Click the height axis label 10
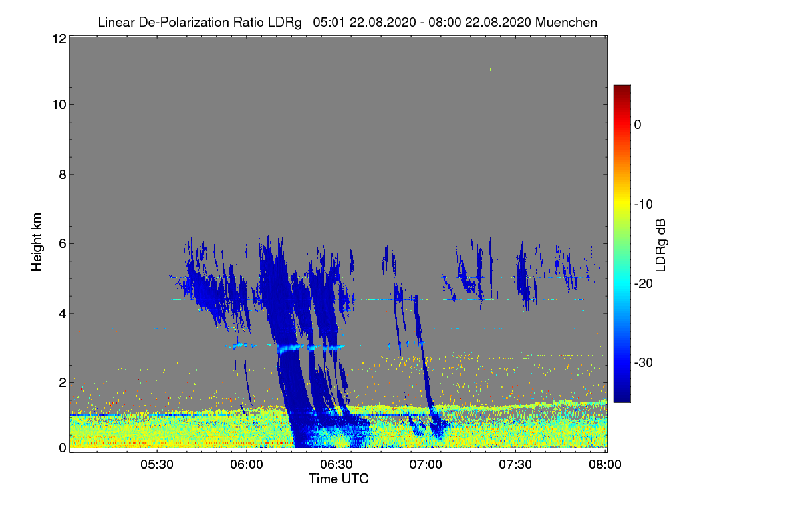The height and width of the screenshot is (532, 798). (59, 104)
